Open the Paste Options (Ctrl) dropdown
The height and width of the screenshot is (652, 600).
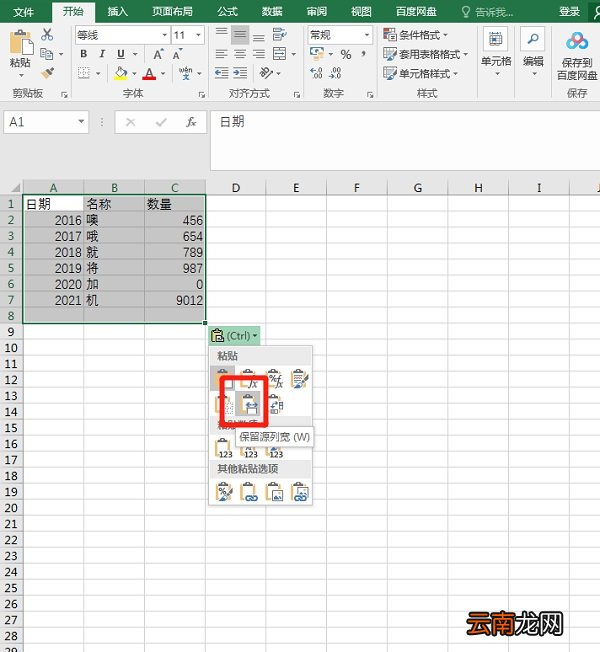(235, 335)
